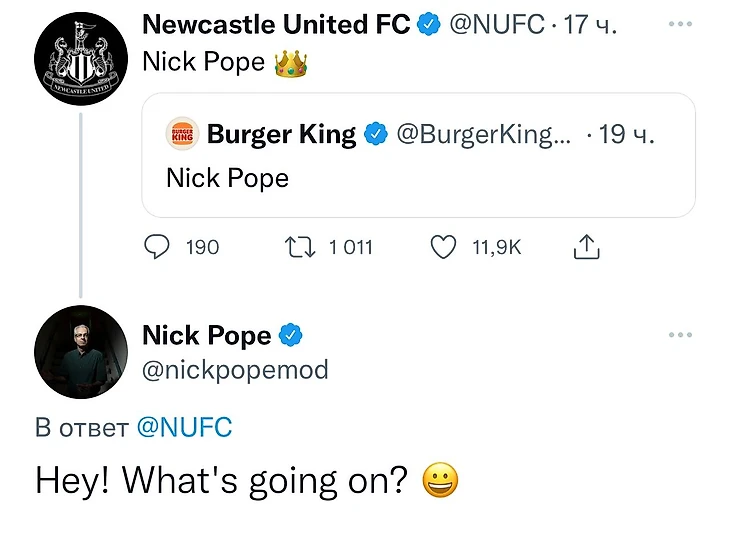The image size is (730, 540).
Task: Like the Newcastle United tweet
Action: click(x=443, y=247)
